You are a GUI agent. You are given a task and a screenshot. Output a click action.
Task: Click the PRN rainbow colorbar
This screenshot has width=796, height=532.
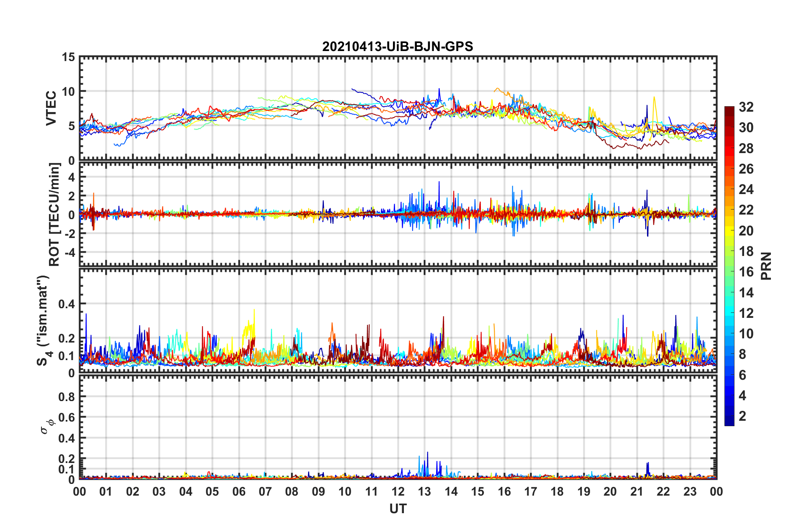pyautogui.click(x=729, y=266)
